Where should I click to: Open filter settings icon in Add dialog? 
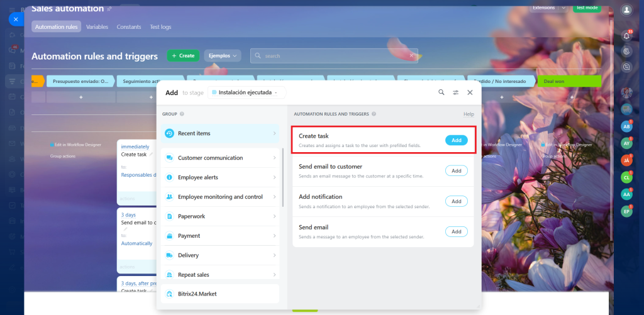(456, 92)
